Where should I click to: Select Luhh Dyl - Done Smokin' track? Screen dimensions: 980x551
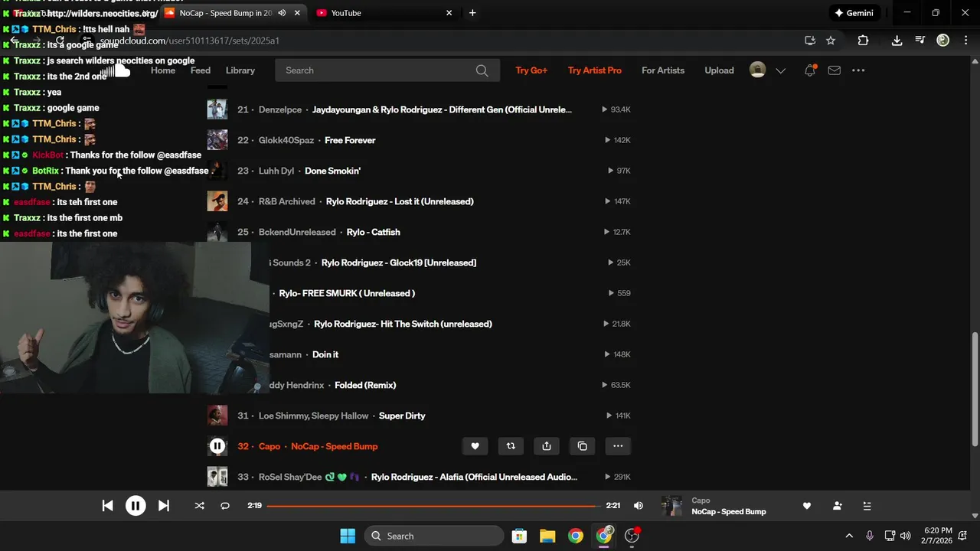pyautogui.click(x=332, y=171)
